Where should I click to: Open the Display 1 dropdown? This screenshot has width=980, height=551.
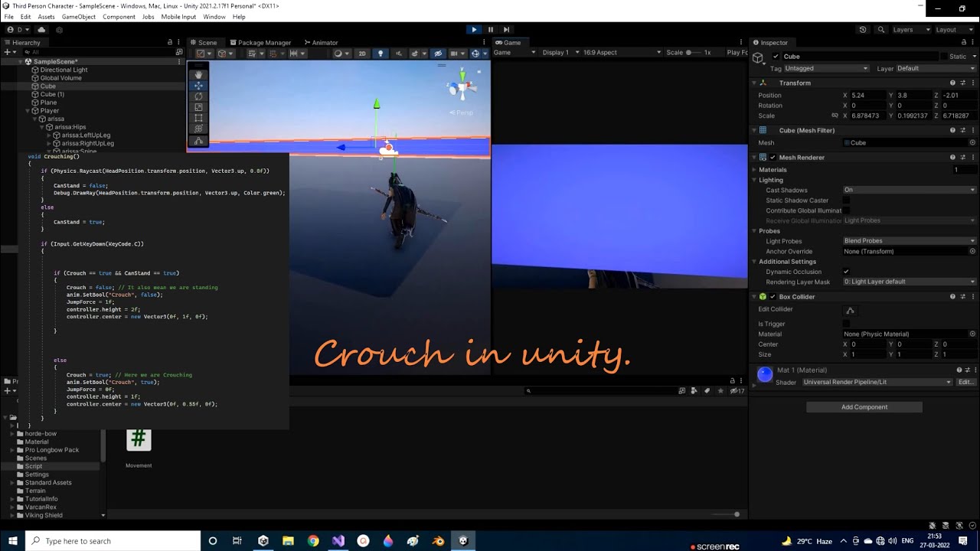[560, 53]
